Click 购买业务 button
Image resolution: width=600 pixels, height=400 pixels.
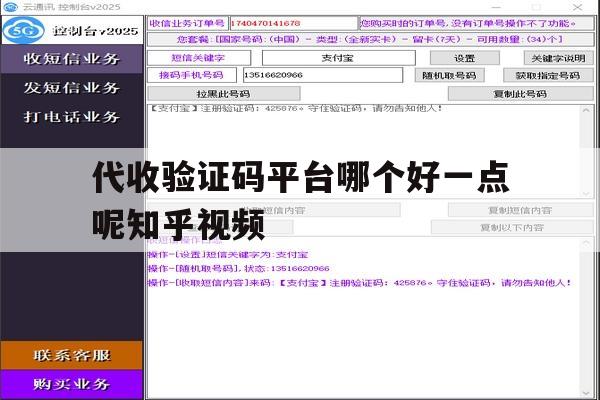(x=72, y=384)
